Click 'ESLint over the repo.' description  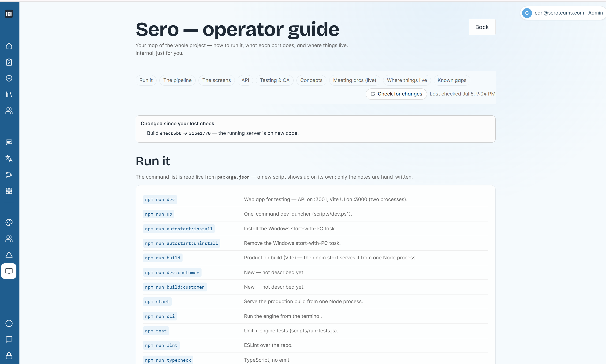(x=268, y=345)
